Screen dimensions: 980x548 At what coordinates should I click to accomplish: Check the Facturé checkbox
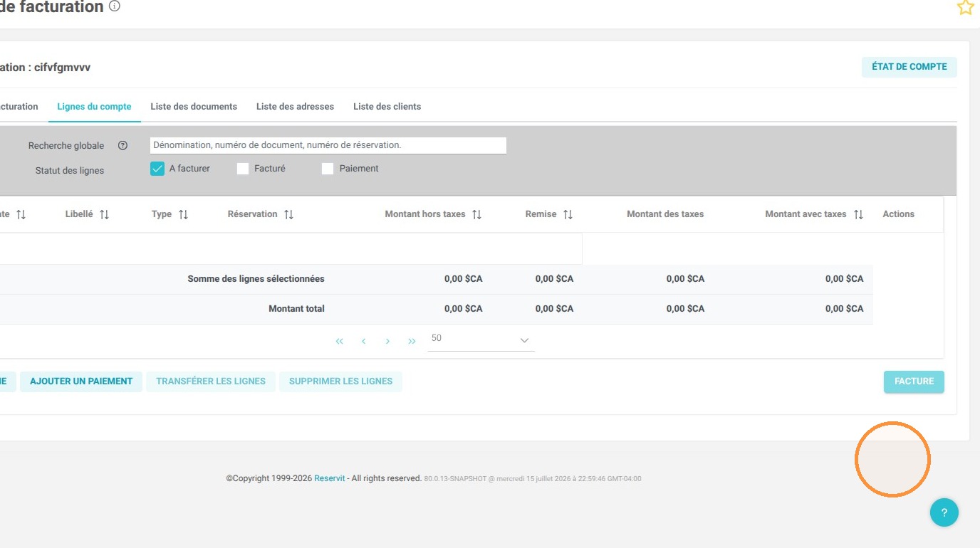click(243, 169)
